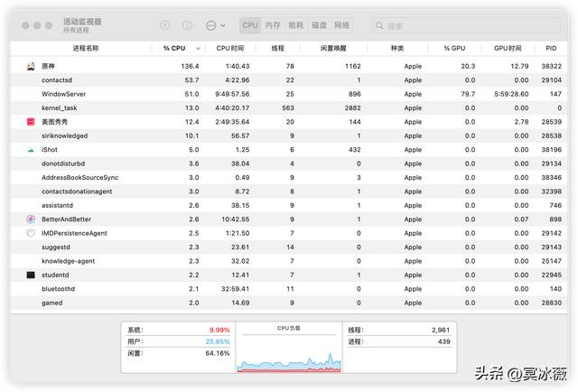Viewport: 578px width, 392px height.
Task: Select the bluetoothd process row
Action: point(289,289)
